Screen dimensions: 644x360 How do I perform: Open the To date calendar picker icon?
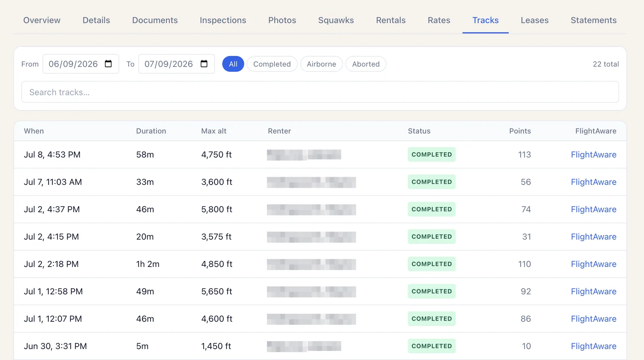click(204, 64)
